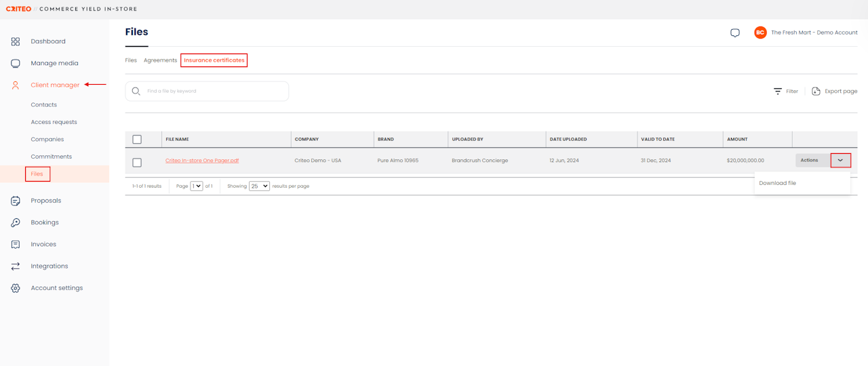Open the page number dropdown
The width and height of the screenshot is (868, 366).
[197, 186]
